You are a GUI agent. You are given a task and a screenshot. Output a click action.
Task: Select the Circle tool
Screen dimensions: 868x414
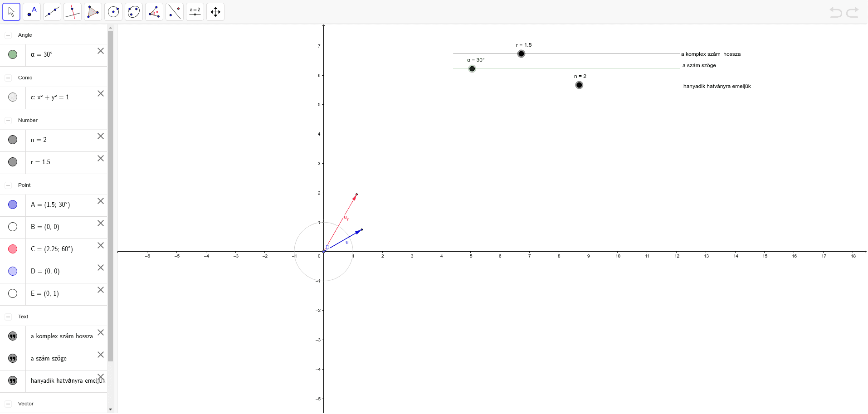pyautogui.click(x=113, y=11)
